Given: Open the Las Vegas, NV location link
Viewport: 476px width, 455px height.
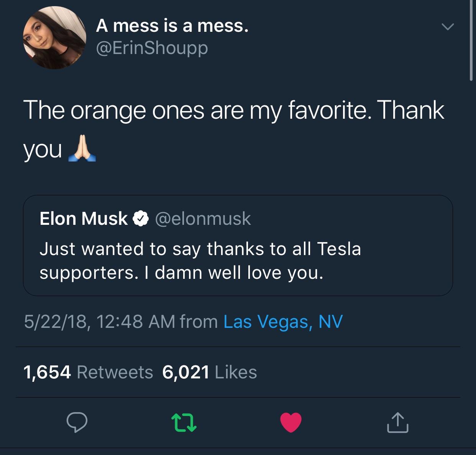Looking at the screenshot, I should point(283,322).
